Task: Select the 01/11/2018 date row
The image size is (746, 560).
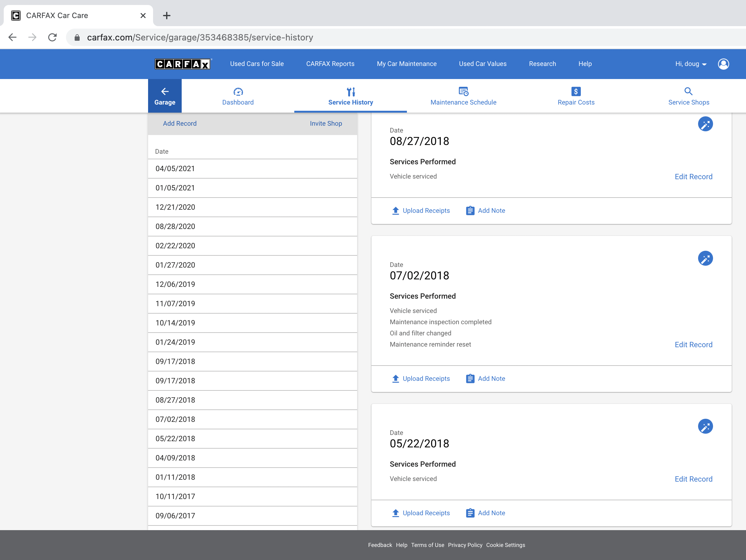Action: click(x=252, y=477)
